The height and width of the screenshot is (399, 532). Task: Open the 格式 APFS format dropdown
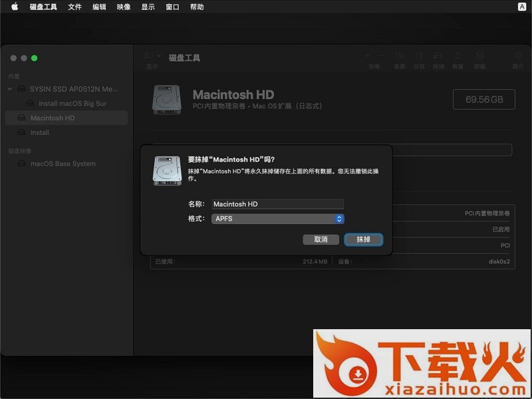pyautogui.click(x=277, y=219)
